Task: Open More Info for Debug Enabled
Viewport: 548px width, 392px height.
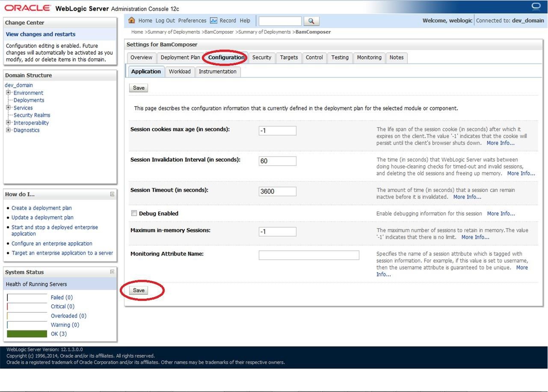Action: point(501,214)
